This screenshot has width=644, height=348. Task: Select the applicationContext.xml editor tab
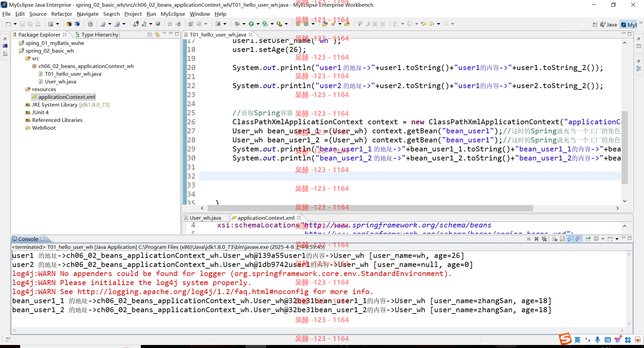tap(266, 218)
